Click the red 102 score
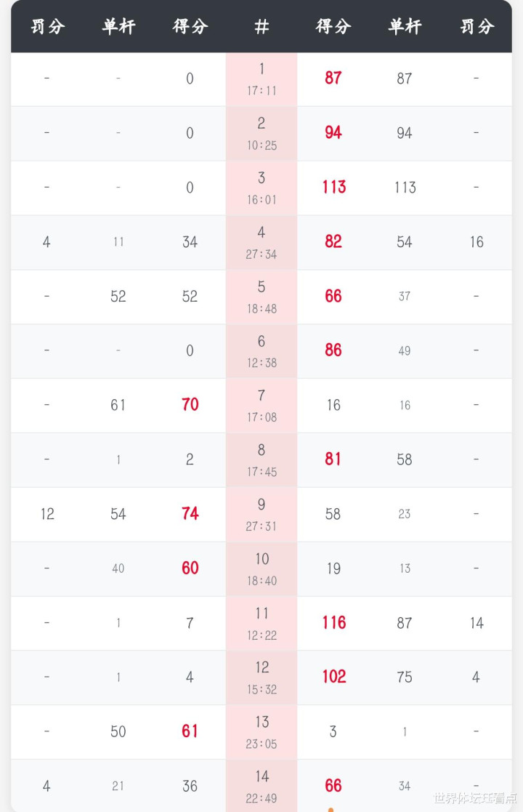The width and height of the screenshot is (523, 812). [333, 677]
